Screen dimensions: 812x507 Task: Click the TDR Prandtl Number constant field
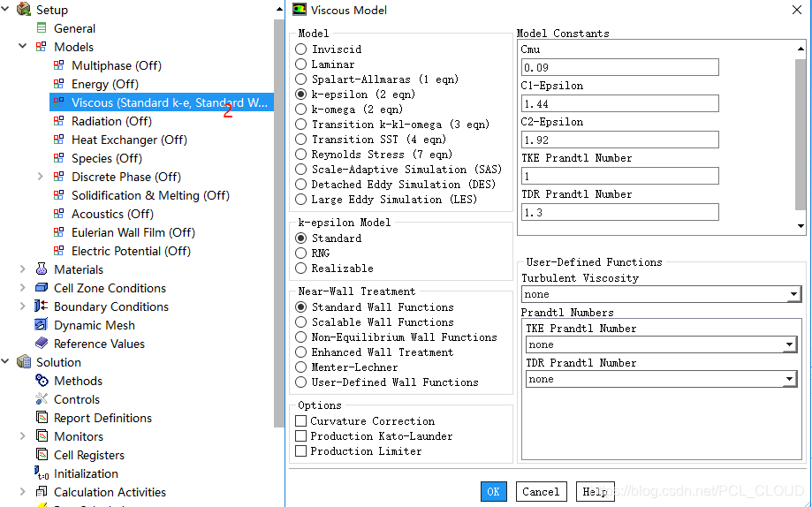coord(620,212)
